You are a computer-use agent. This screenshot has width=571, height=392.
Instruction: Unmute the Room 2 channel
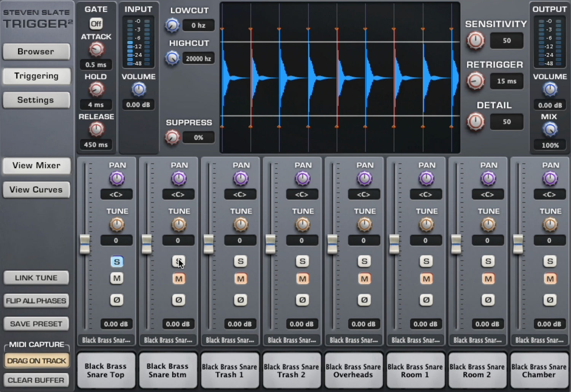click(488, 279)
